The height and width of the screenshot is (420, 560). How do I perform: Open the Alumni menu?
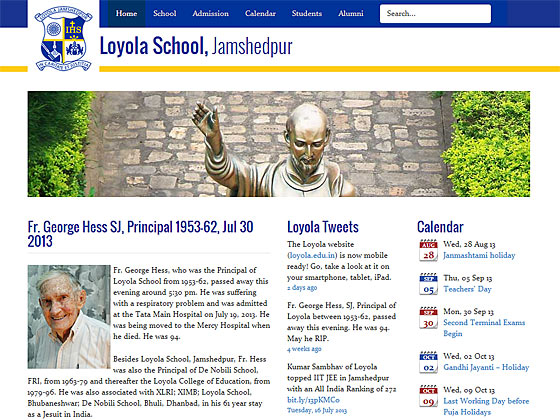tap(351, 14)
